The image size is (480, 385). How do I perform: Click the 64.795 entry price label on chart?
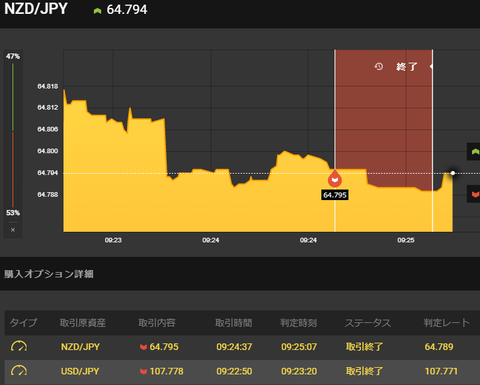(x=335, y=195)
